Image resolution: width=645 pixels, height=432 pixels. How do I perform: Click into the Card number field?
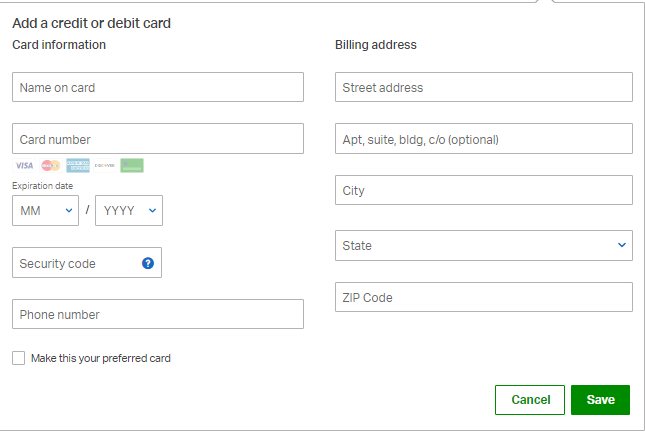pos(157,139)
